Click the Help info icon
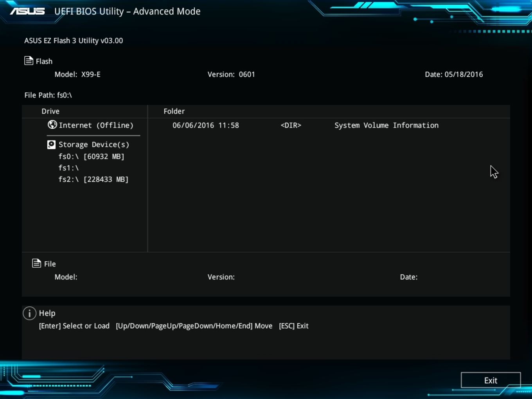This screenshot has width=532, height=399. (30, 313)
